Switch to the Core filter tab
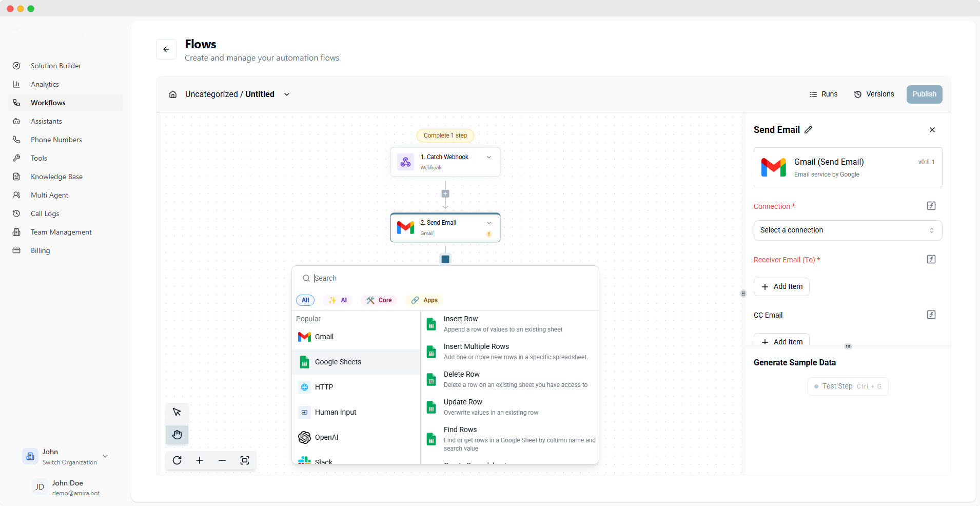The image size is (980, 506). click(x=379, y=300)
